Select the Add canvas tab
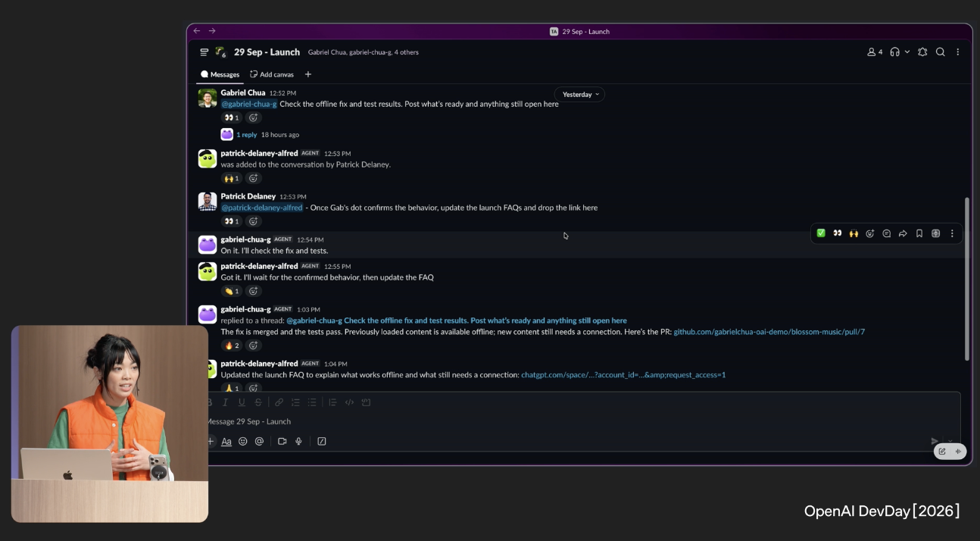This screenshot has height=541, width=980. (x=272, y=74)
